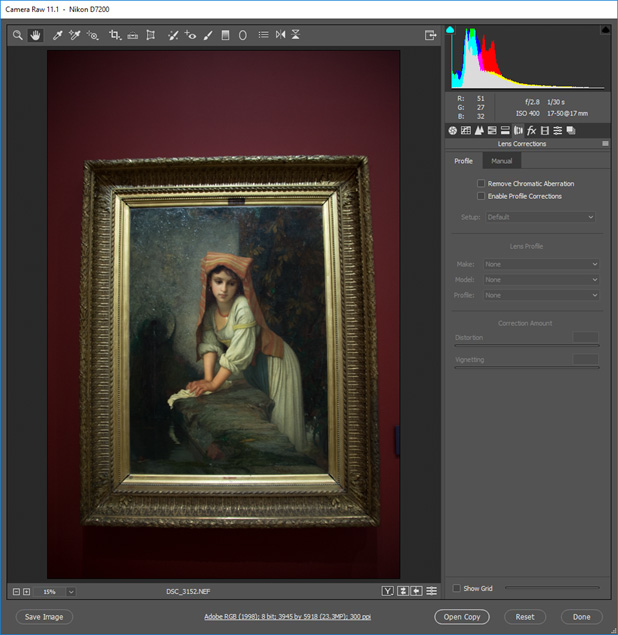This screenshot has width=618, height=635.
Task: Expand the Setup dropdown
Action: [x=540, y=217]
